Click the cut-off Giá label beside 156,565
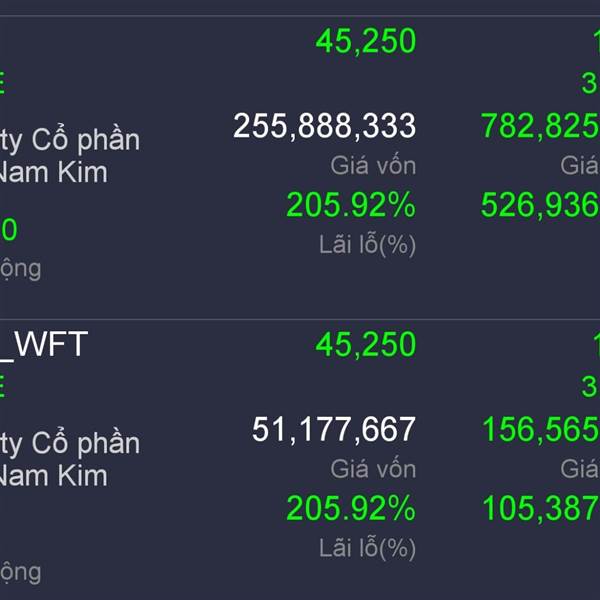Screen dimensions: 600x600 tap(580, 469)
